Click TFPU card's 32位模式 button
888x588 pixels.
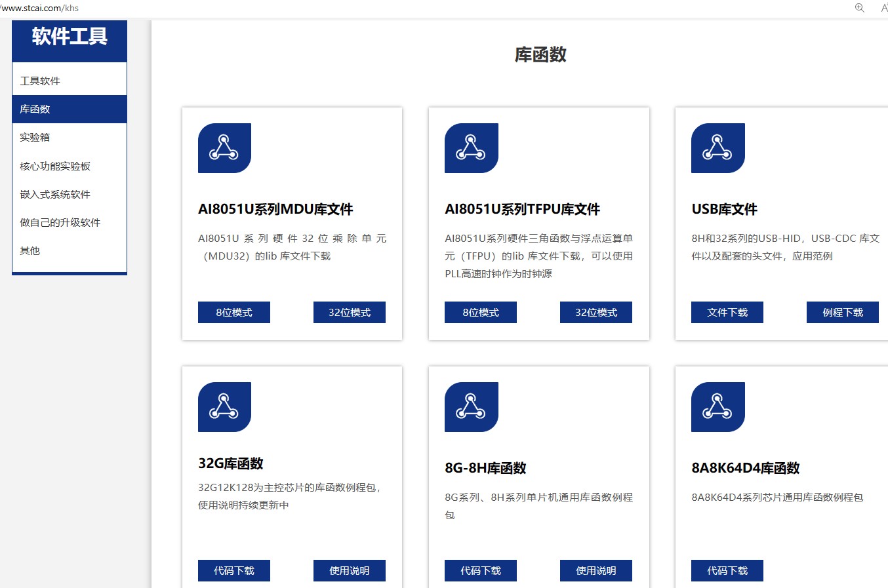point(596,312)
